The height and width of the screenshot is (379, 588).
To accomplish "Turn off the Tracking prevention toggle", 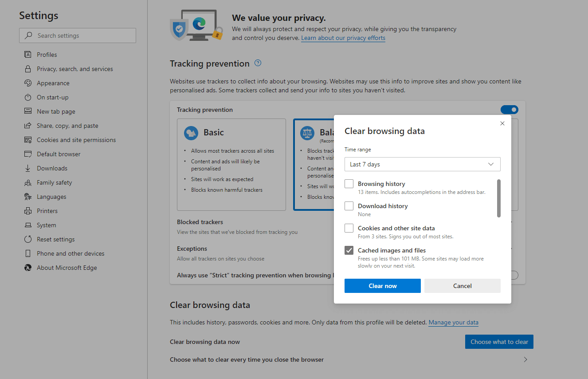I will tap(509, 110).
